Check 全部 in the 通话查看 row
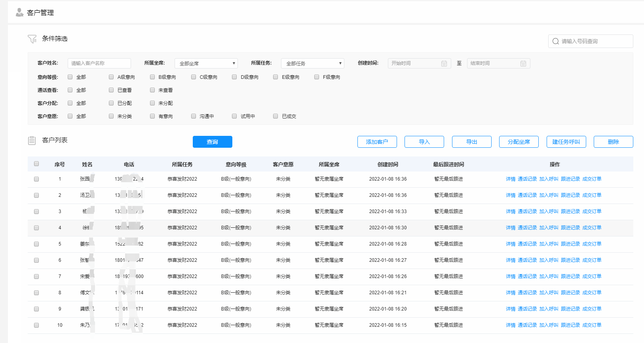644x343 pixels. [x=70, y=90]
